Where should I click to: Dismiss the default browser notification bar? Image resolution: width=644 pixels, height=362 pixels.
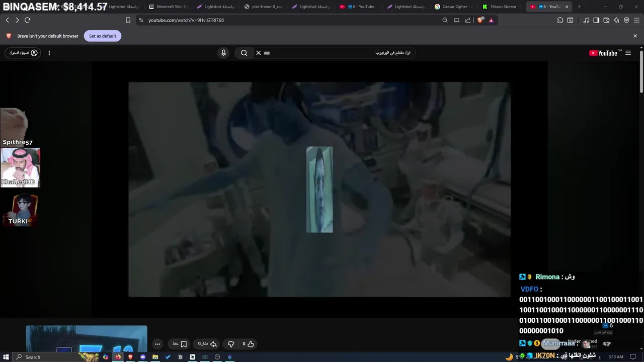point(635,36)
